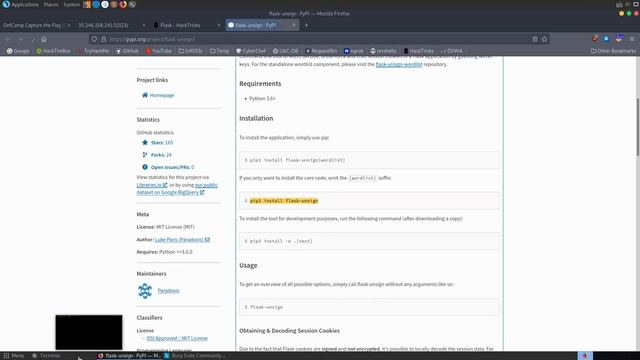
Task: Open the Luke Paris (Paradoxis) author link
Action: (x=182, y=240)
